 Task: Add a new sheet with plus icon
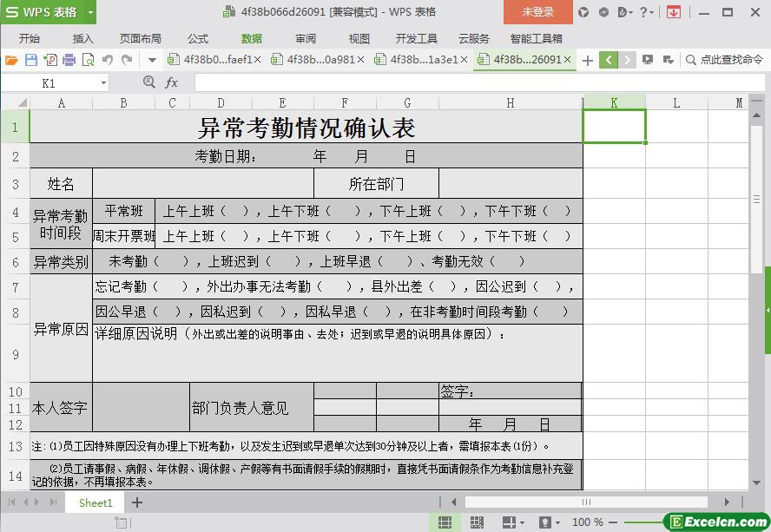136,502
